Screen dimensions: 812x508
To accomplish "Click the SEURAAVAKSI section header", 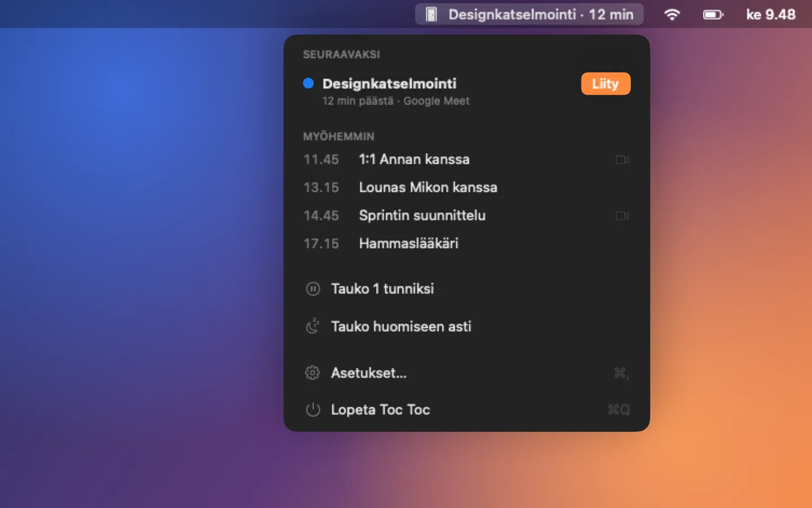I will 342,55.
